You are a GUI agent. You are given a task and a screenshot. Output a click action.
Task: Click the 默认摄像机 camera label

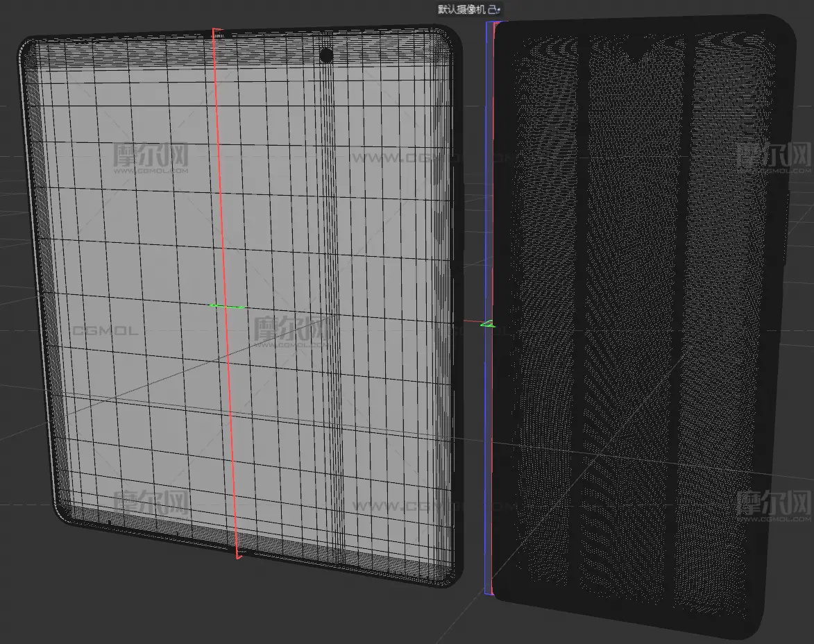click(462, 9)
